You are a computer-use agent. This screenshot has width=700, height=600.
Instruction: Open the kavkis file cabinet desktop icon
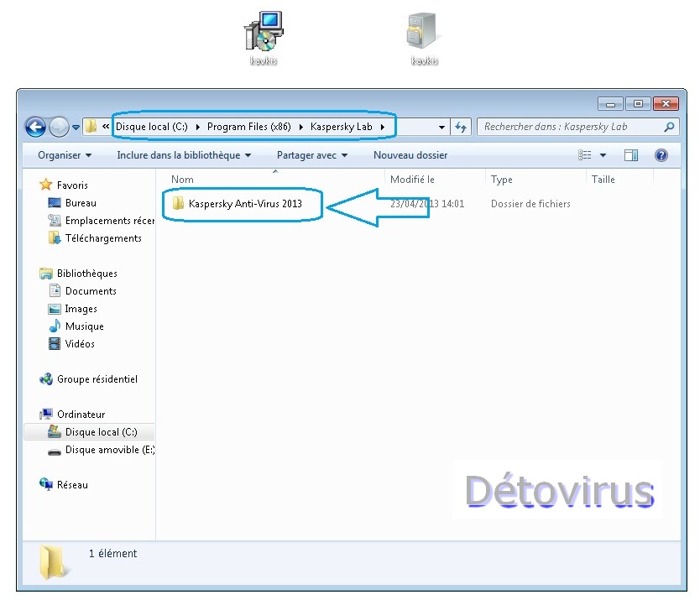(x=424, y=38)
